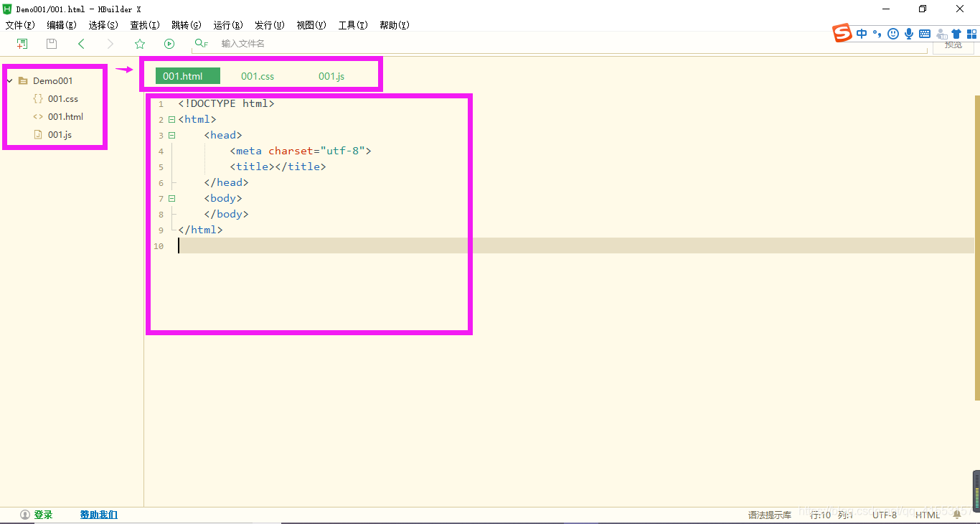Click the 登录 login link
The image size is (980, 524).
(x=43, y=515)
